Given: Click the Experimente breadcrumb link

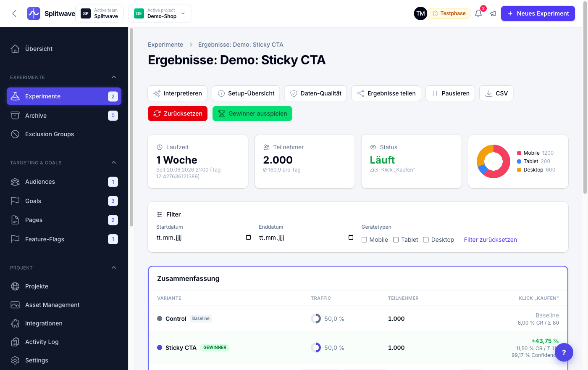Looking at the screenshot, I should coord(165,45).
